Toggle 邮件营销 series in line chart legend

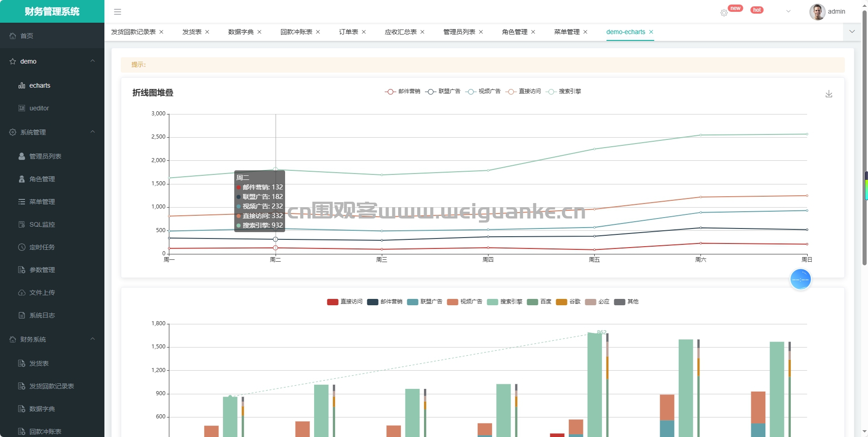pyautogui.click(x=402, y=91)
